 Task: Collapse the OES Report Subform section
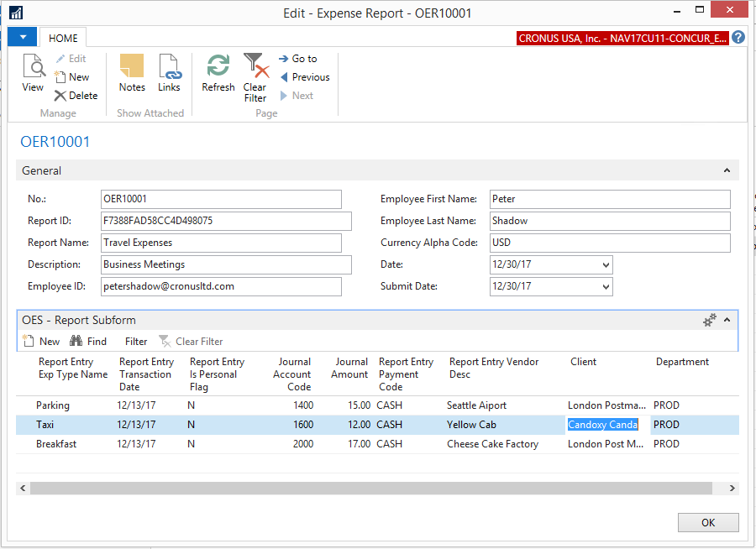pos(727,320)
